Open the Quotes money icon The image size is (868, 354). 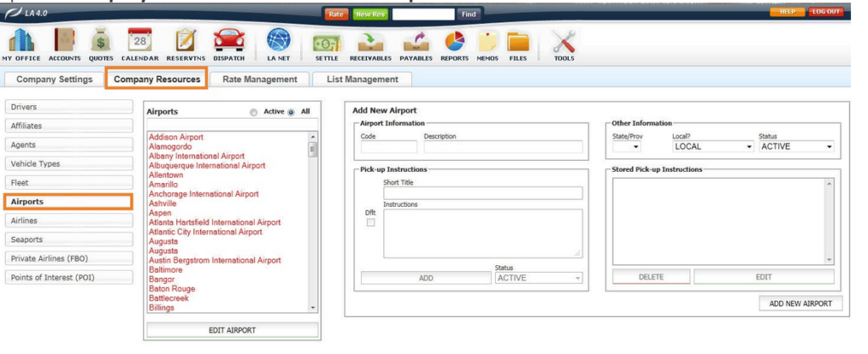click(x=101, y=41)
